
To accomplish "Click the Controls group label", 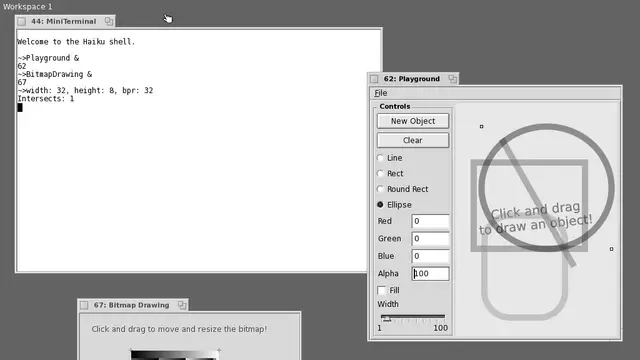I will pos(395,106).
